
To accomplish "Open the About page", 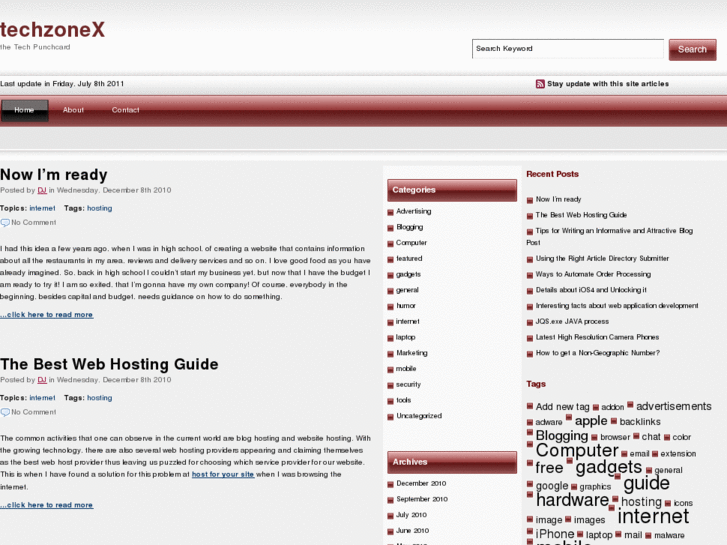I will 73,110.
